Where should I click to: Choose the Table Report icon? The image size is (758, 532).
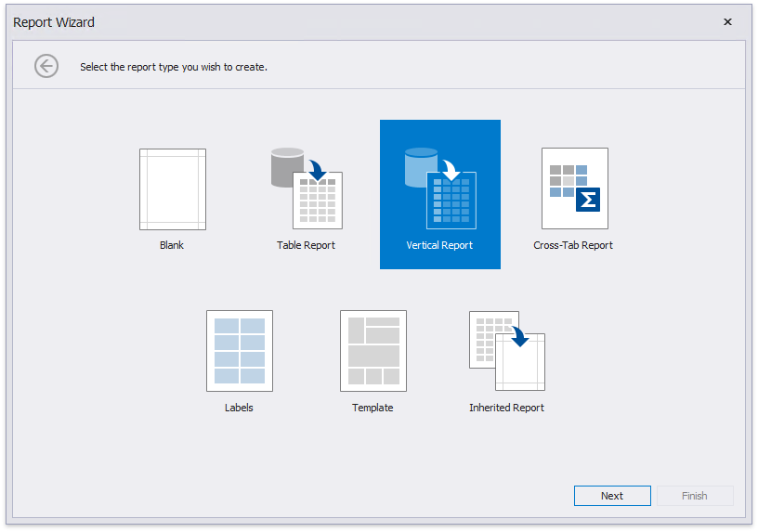(x=307, y=188)
